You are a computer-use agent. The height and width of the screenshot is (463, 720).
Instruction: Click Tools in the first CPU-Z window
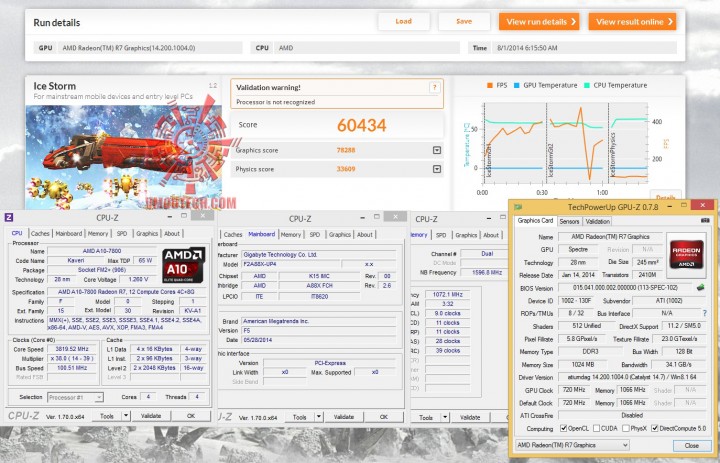pyautogui.click(x=107, y=416)
